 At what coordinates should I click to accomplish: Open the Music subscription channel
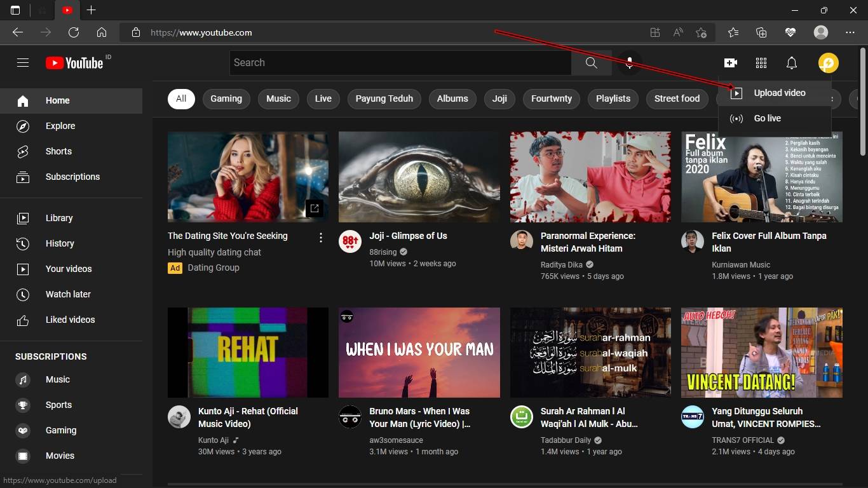(71, 379)
